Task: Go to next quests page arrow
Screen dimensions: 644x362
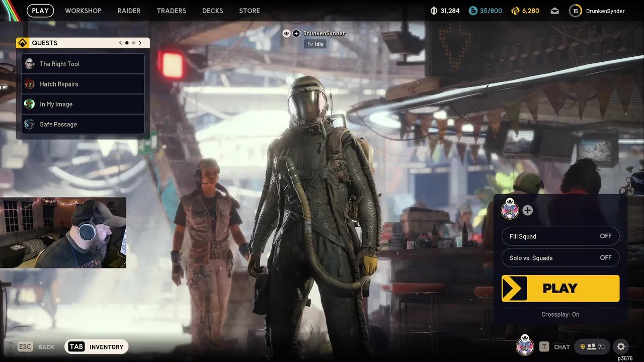Action: click(x=140, y=43)
